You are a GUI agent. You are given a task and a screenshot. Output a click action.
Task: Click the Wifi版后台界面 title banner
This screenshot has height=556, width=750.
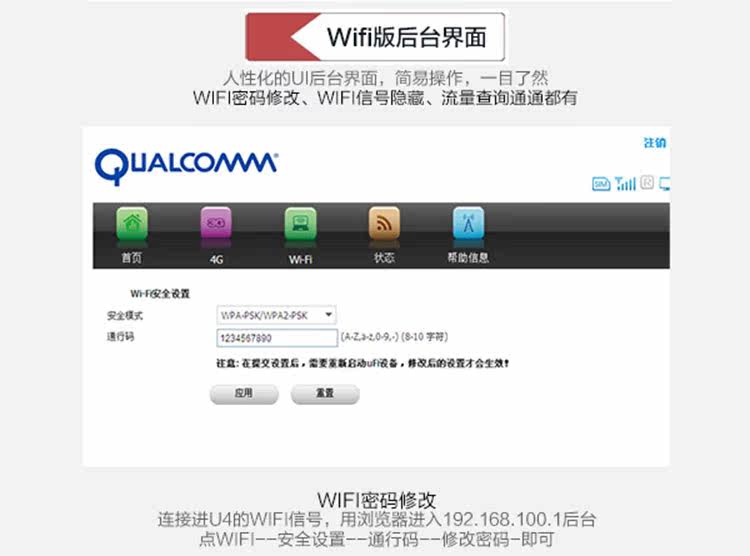click(375, 37)
